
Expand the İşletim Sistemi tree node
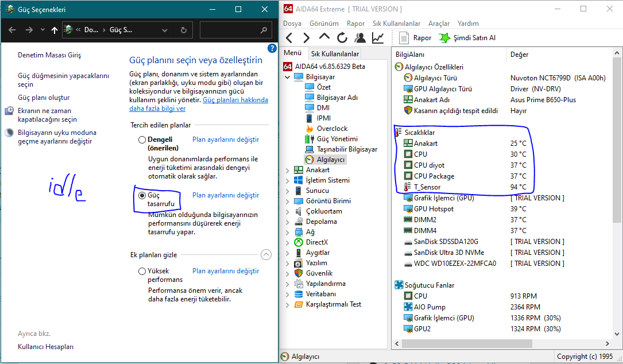point(287,180)
